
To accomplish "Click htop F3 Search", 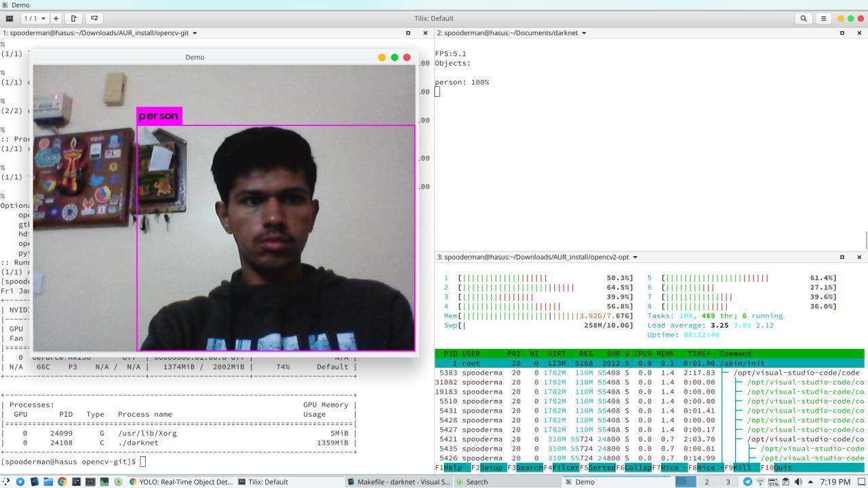I will point(526,468).
